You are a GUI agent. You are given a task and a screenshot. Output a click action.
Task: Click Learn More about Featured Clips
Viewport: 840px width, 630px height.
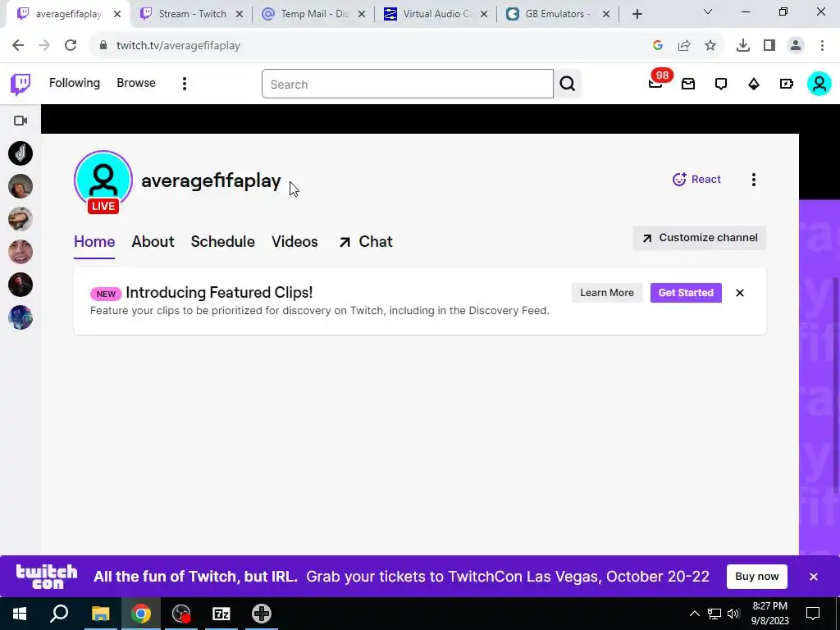[607, 293]
